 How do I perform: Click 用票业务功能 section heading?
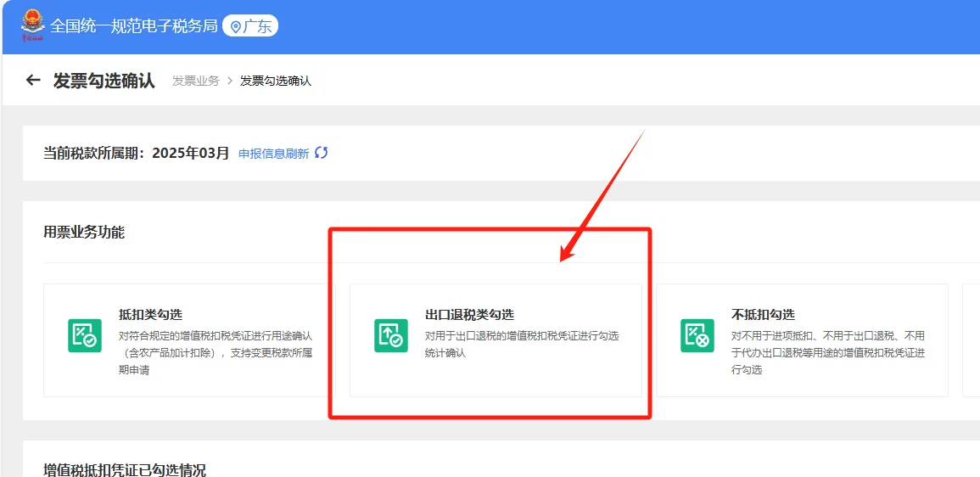point(84,233)
